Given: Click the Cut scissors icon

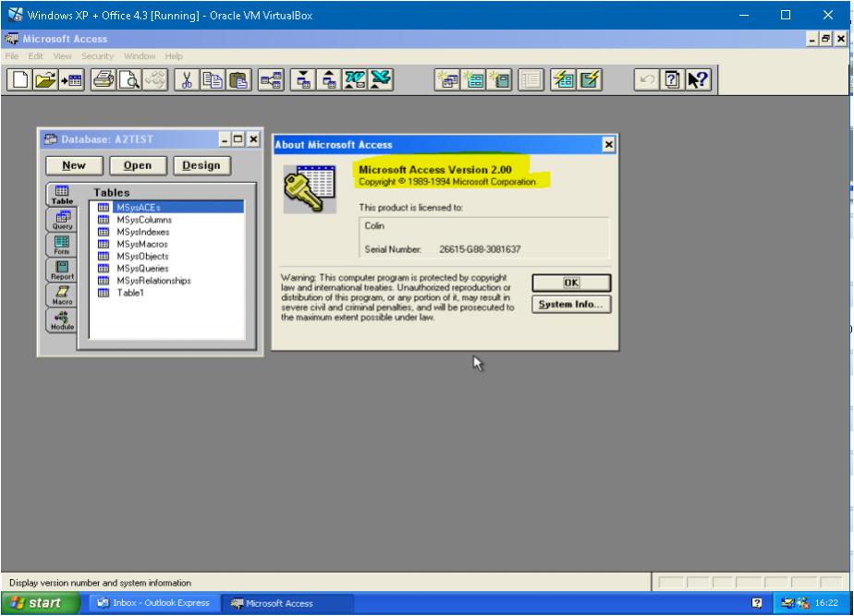Looking at the screenshot, I should (x=187, y=80).
